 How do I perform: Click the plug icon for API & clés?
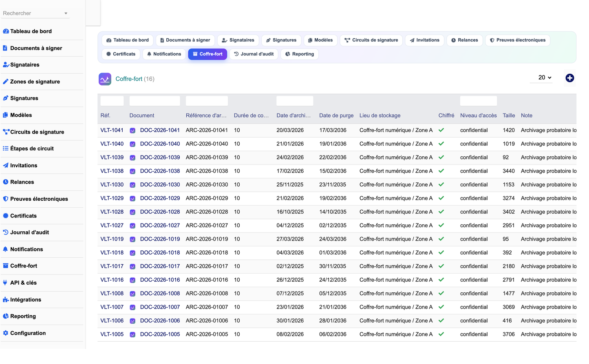pyautogui.click(x=5, y=283)
